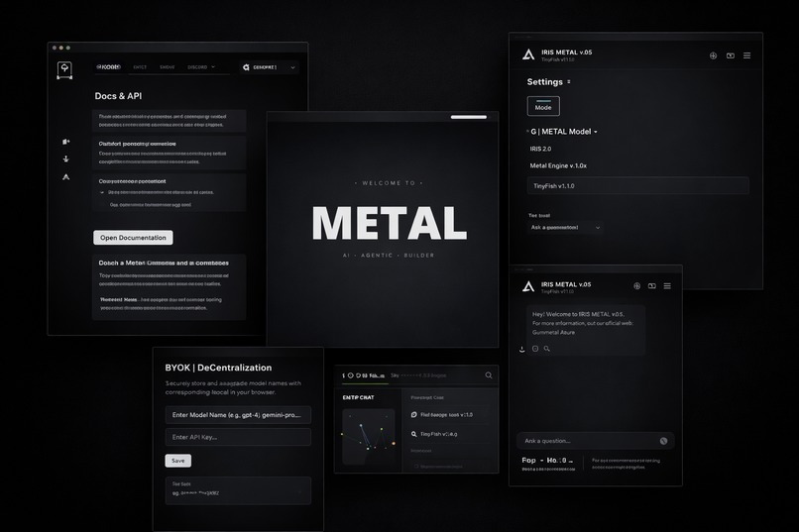Select IRIS 2.0 model option
This screenshot has height=532, width=799.
pyautogui.click(x=540, y=150)
